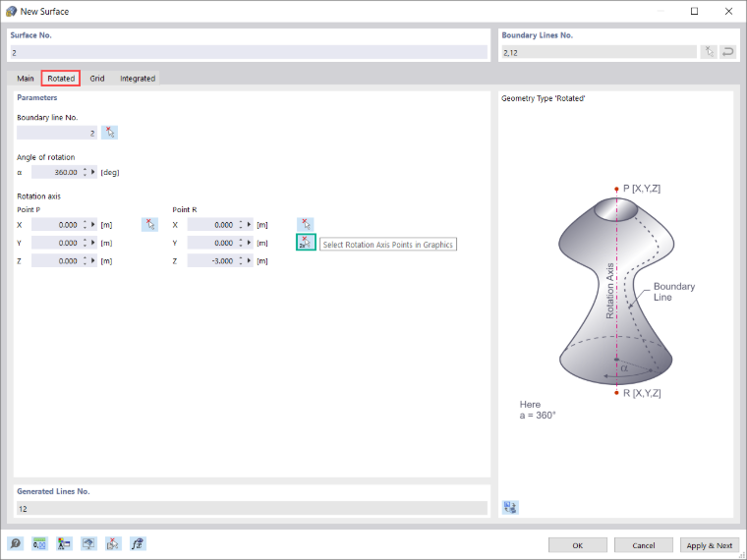Click the Point P Y coordinate field

point(56,243)
